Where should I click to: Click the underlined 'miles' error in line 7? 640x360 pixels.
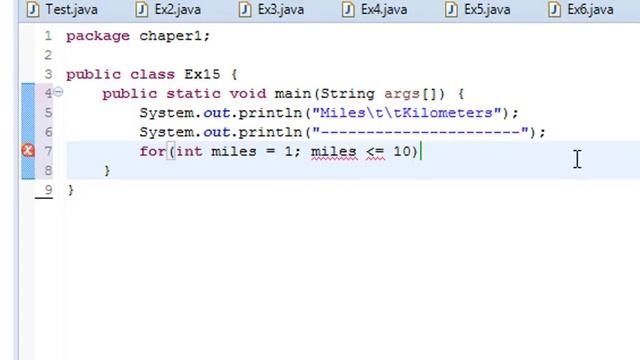coord(333,152)
